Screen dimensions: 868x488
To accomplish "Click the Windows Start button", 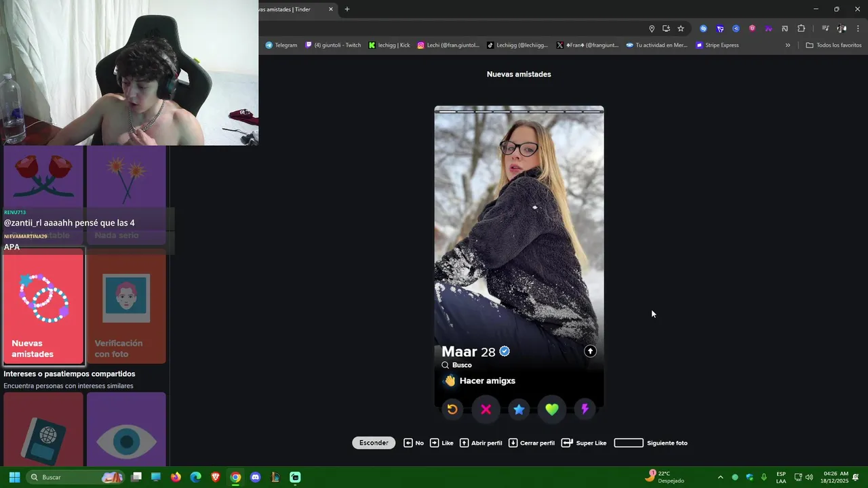I will pyautogui.click(x=14, y=477).
